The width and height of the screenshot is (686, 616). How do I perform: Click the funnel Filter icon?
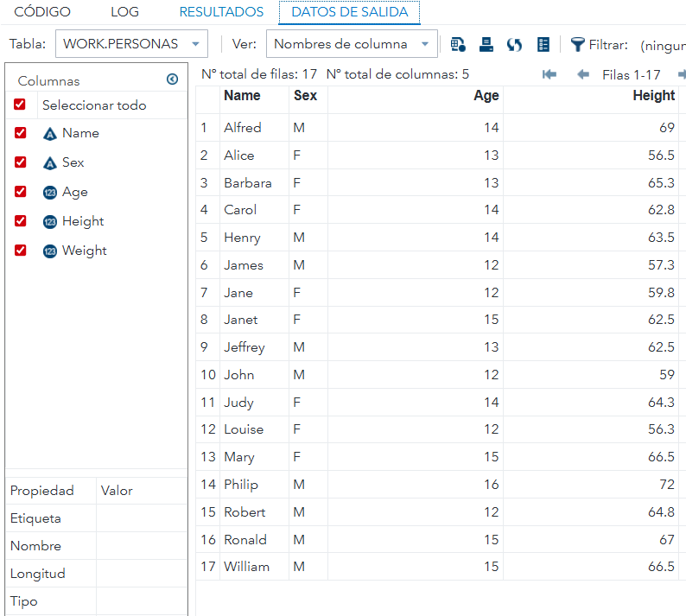tap(577, 44)
